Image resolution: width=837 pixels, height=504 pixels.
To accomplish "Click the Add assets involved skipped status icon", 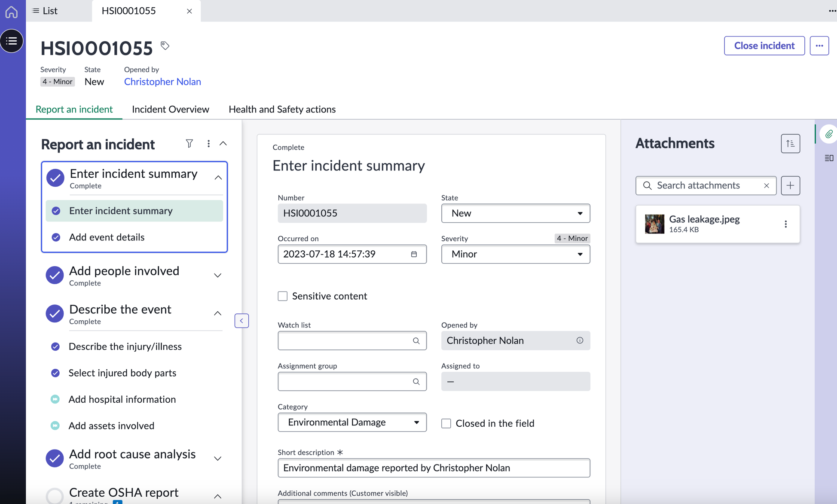I will 55,425.
